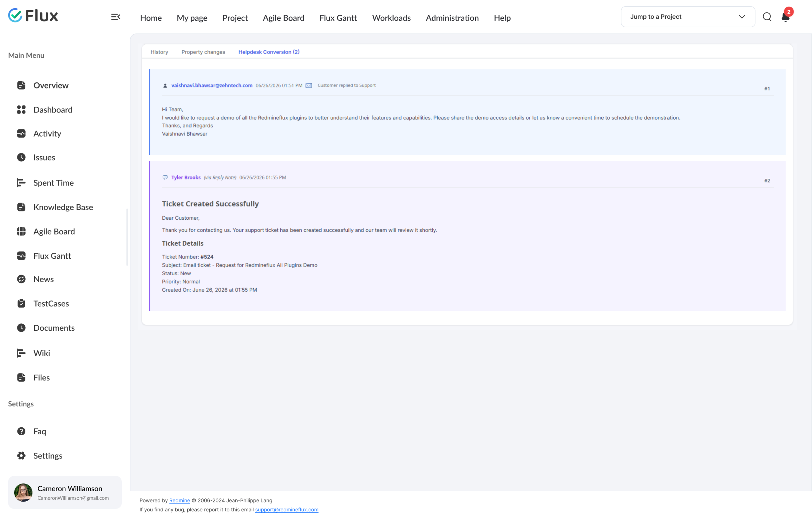Image resolution: width=812 pixels, height=519 pixels.
Task: Click the Cameron Williamson name in the profile card
Action: (x=70, y=488)
